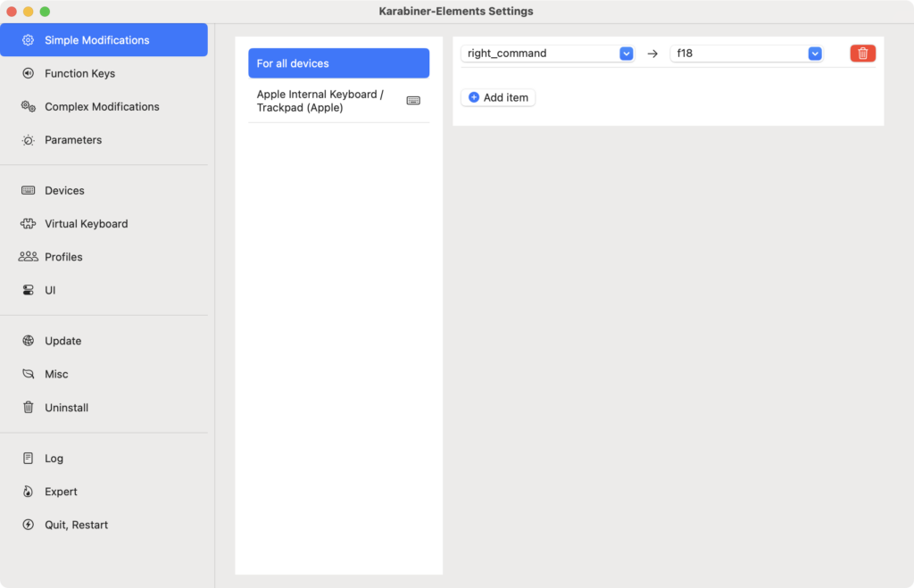Click the Log document icon
The width and height of the screenshot is (914, 588).
(x=28, y=458)
